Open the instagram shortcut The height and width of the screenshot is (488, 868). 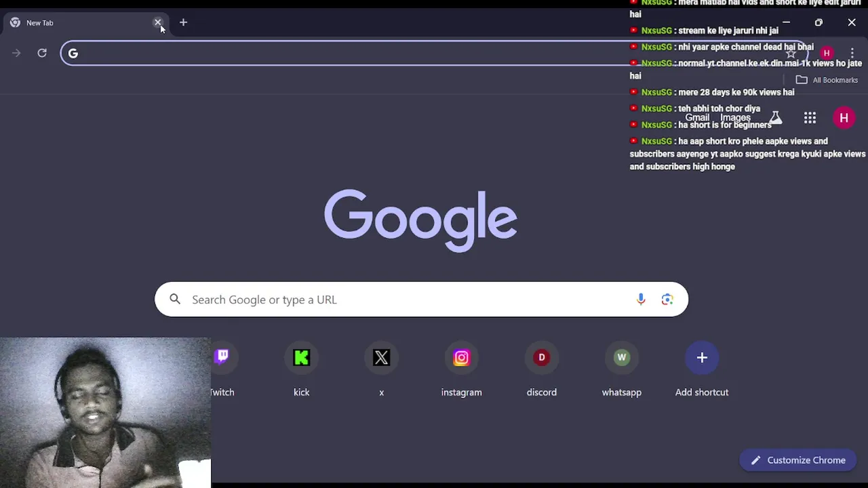pyautogui.click(x=461, y=371)
